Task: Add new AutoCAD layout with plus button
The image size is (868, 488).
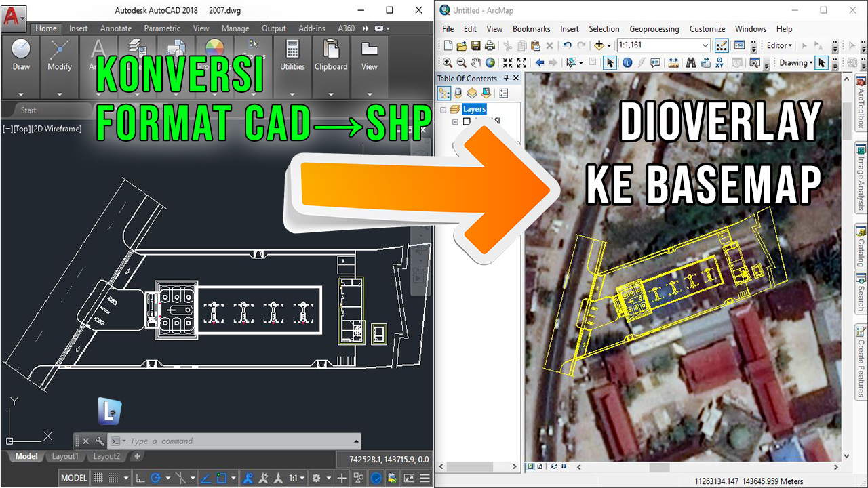Action: coord(137,457)
